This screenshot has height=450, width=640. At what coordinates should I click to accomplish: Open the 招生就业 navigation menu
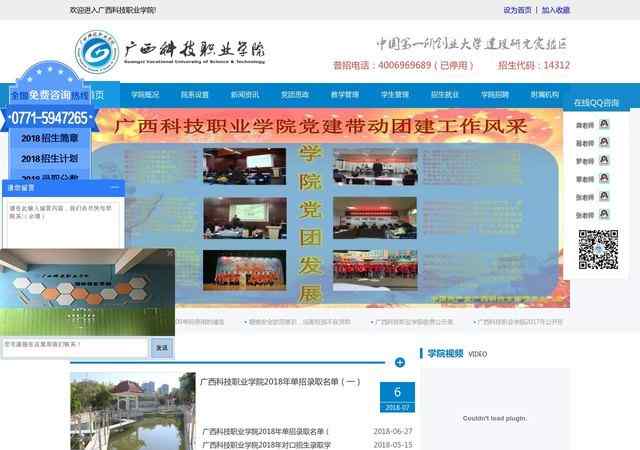click(445, 95)
